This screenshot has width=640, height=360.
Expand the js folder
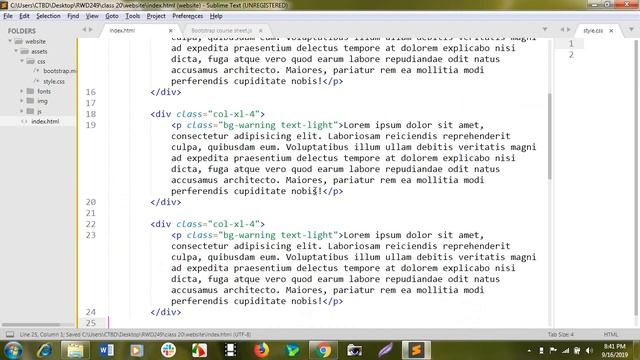pos(22,111)
